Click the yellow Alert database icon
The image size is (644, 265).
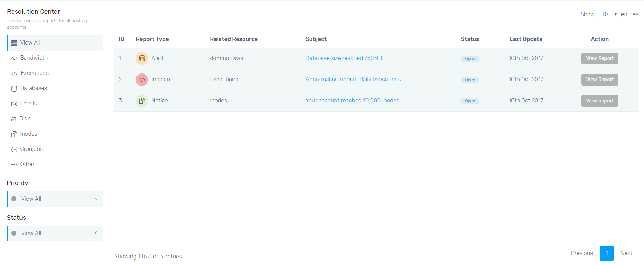[142, 58]
